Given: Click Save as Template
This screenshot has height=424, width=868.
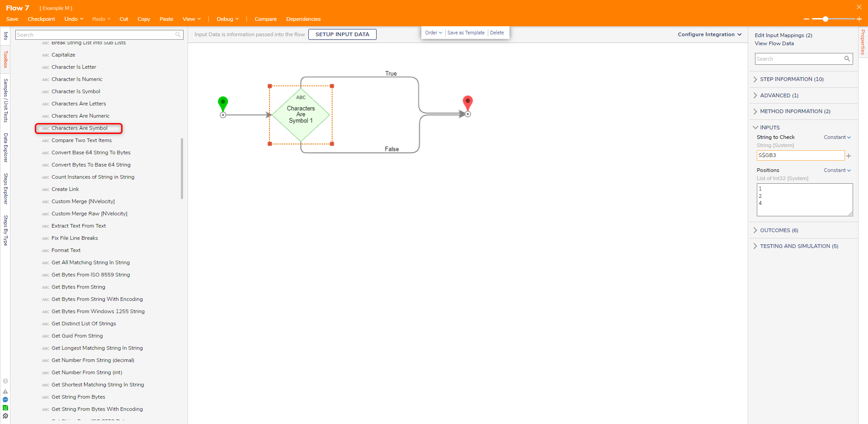Looking at the screenshot, I should (466, 33).
